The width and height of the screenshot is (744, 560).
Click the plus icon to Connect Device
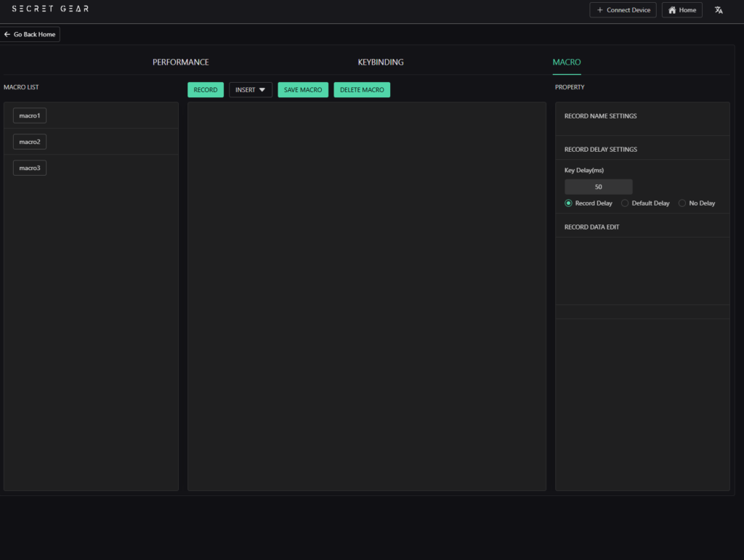click(600, 10)
